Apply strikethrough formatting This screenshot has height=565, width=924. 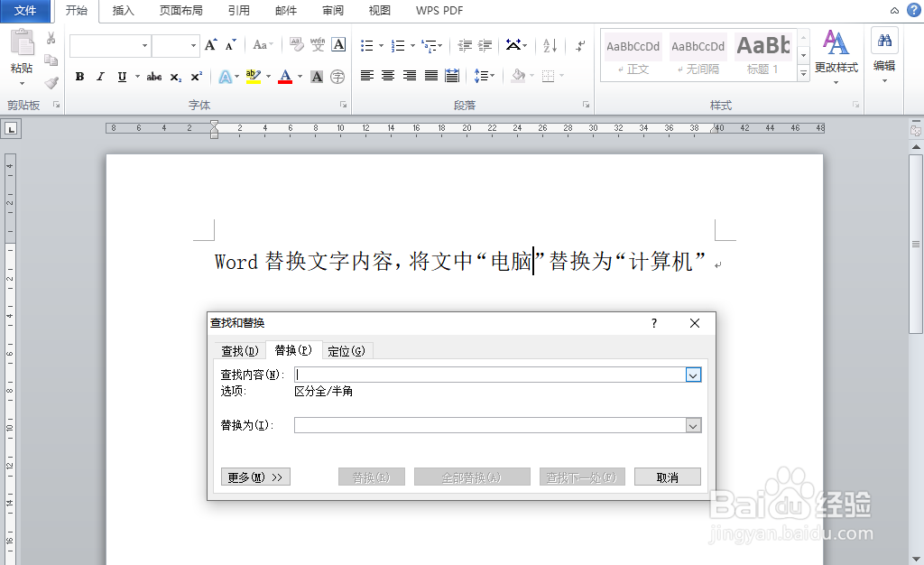(x=154, y=77)
